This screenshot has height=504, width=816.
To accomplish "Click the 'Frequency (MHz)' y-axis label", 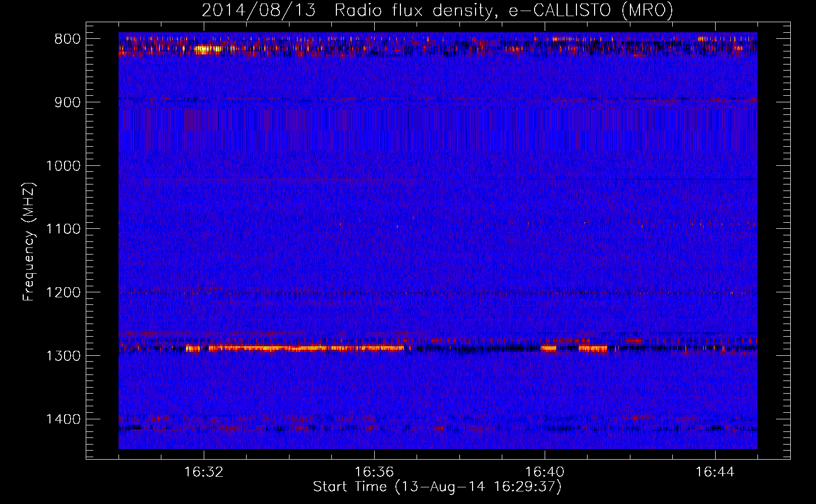I will click(29, 242).
